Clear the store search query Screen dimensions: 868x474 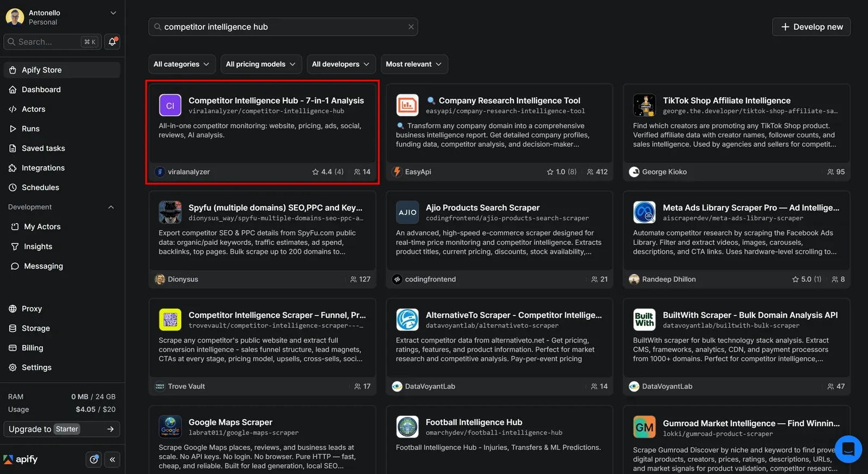411,27
